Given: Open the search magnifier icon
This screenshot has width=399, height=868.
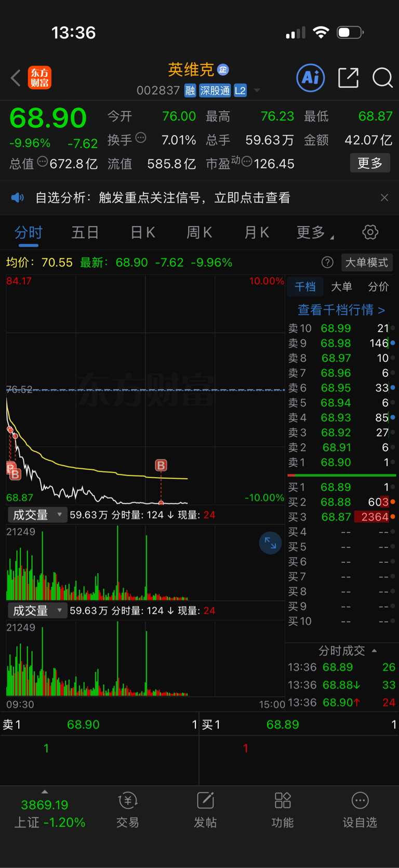Looking at the screenshot, I should pyautogui.click(x=382, y=78).
